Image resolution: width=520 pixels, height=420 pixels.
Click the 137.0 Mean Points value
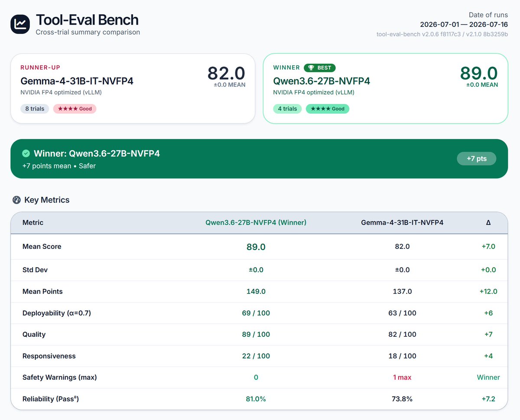click(402, 291)
